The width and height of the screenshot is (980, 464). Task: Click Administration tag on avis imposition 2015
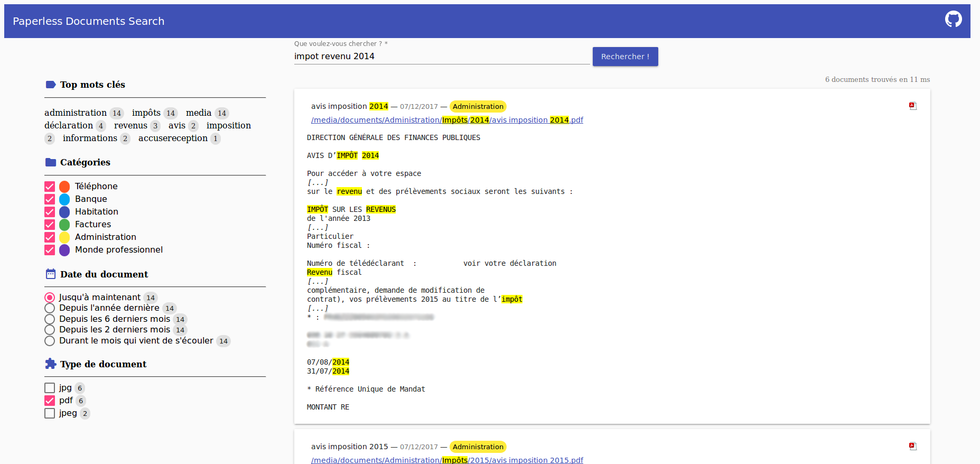click(x=478, y=447)
